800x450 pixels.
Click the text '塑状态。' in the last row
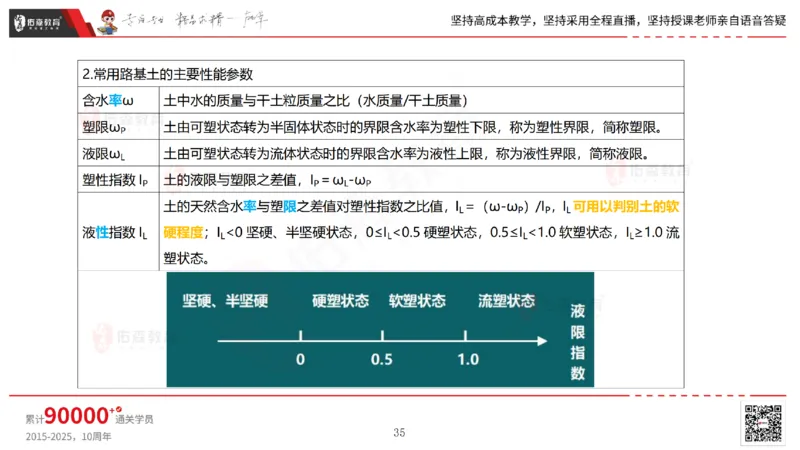coord(186,258)
